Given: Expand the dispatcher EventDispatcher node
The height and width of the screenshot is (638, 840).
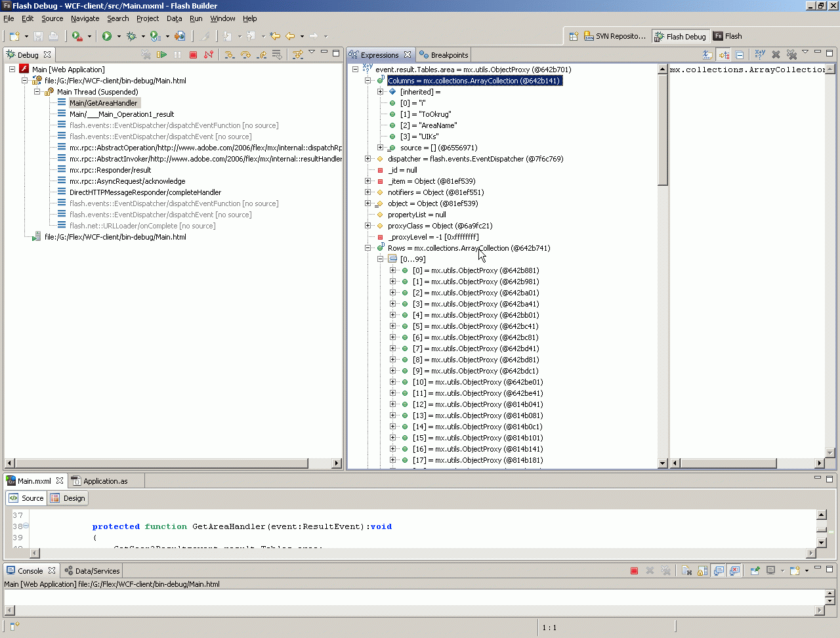Looking at the screenshot, I should pyautogui.click(x=367, y=159).
